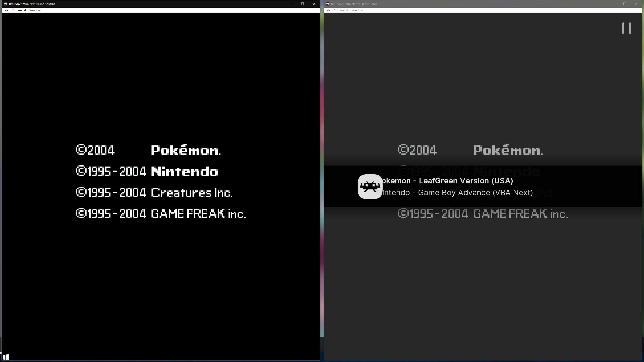The width and height of the screenshot is (644, 362).
Task: Click 'LeafGreen Version (USA)' notification title
Action: tap(466, 181)
